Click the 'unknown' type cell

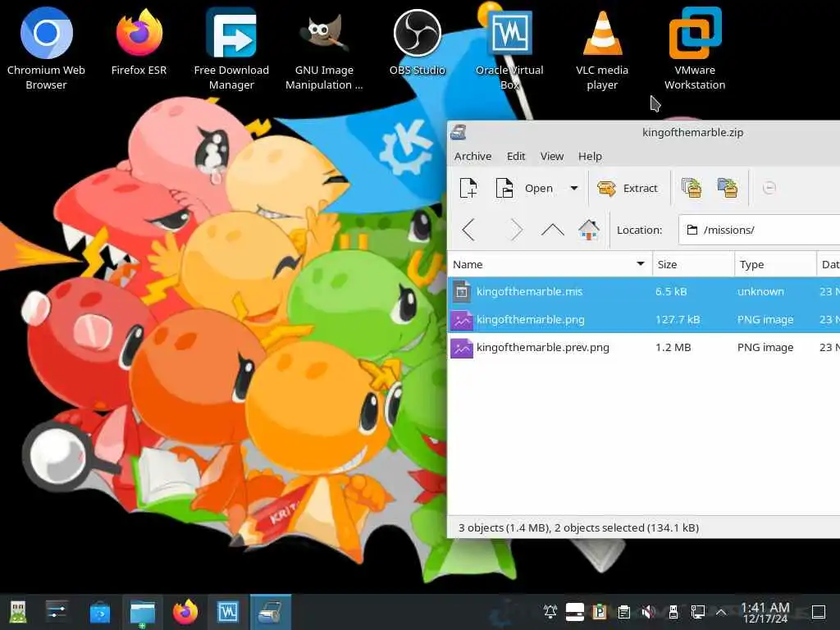click(760, 291)
